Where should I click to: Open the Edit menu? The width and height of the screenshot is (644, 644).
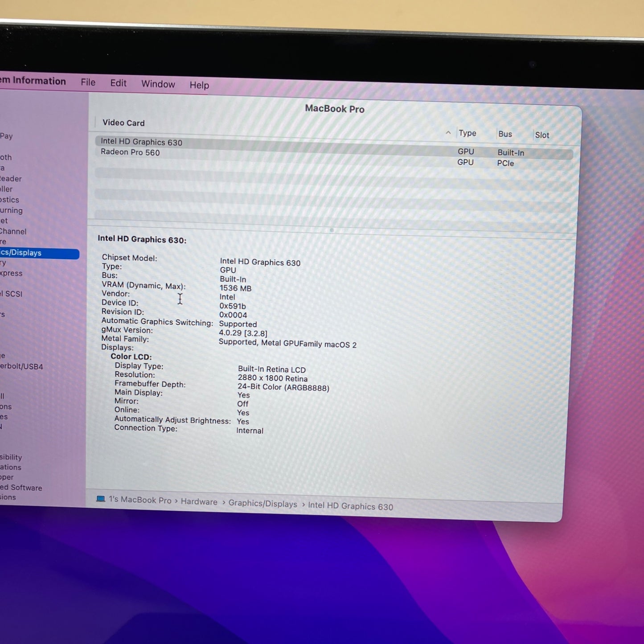[x=118, y=83]
